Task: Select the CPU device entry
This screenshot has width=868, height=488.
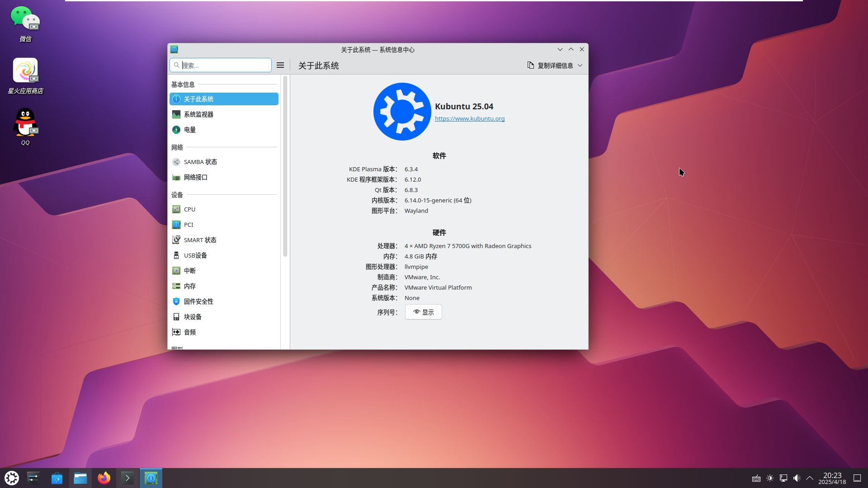Action: [x=189, y=209]
